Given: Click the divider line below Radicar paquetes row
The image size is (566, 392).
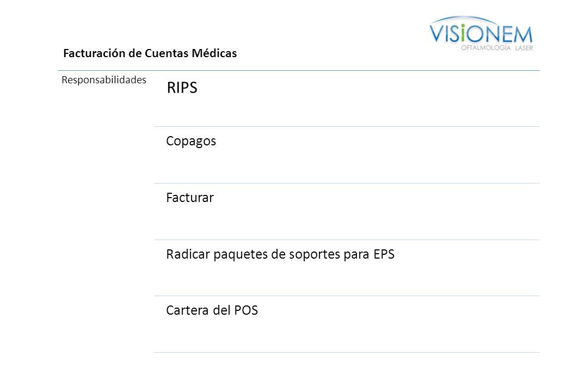Looking at the screenshot, I should (347, 296).
